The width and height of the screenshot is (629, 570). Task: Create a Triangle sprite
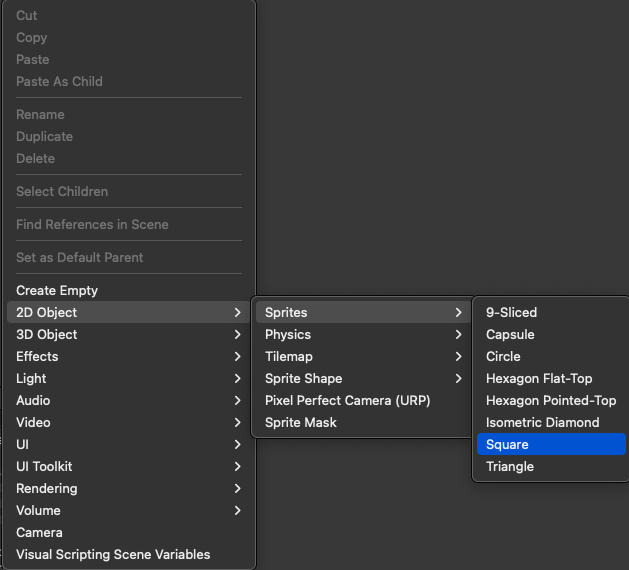[551, 467]
